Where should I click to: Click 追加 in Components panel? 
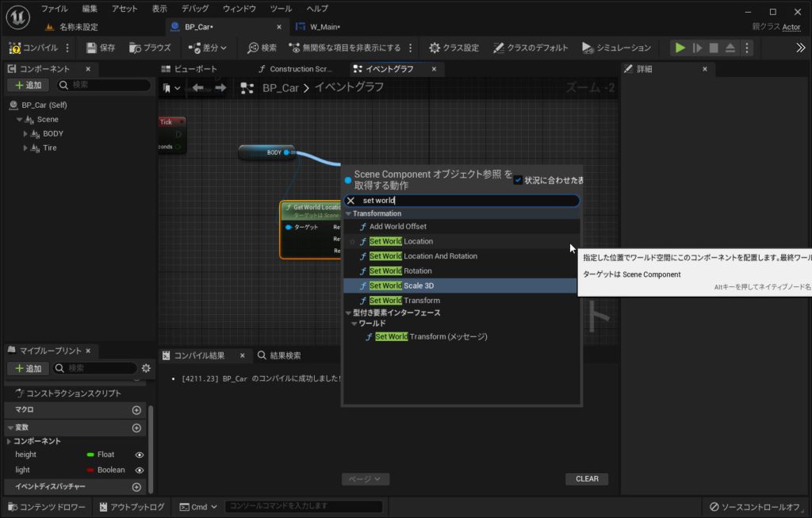28,85
